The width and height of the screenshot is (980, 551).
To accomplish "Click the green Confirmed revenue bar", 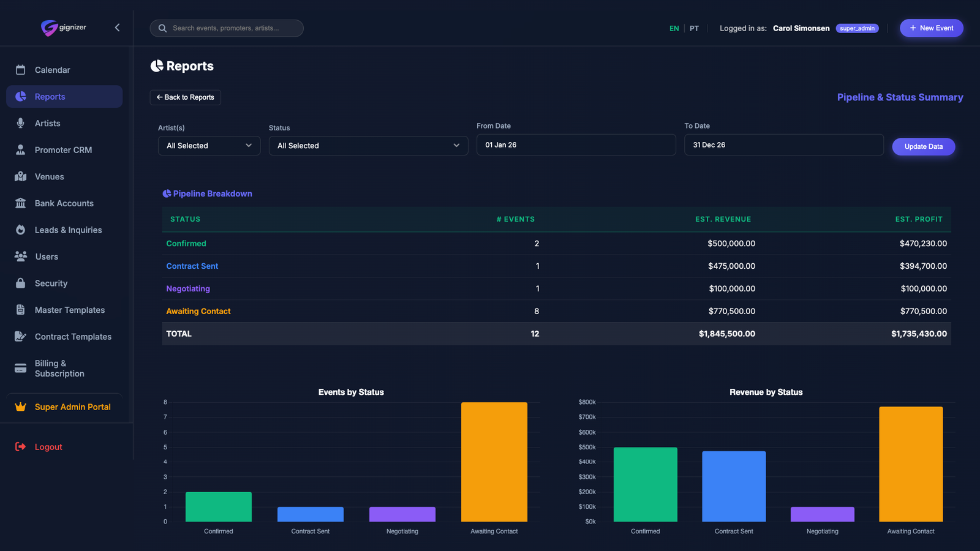I will coord(646,484).
